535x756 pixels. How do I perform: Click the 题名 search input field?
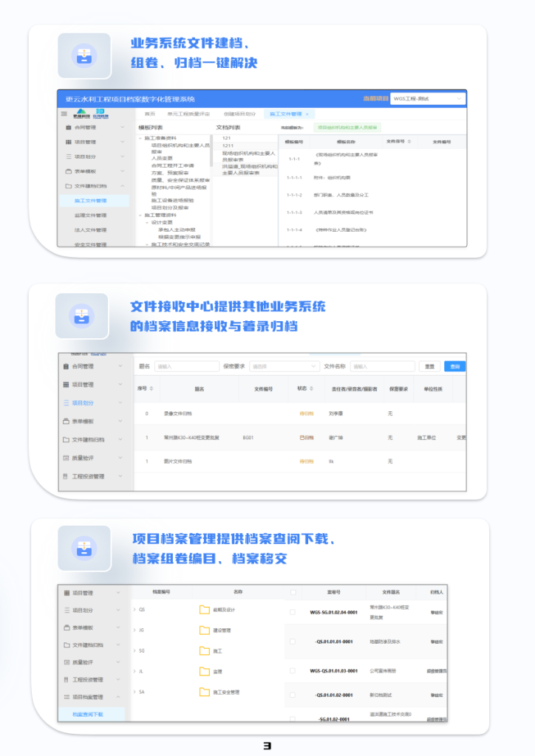pos(185,366)
